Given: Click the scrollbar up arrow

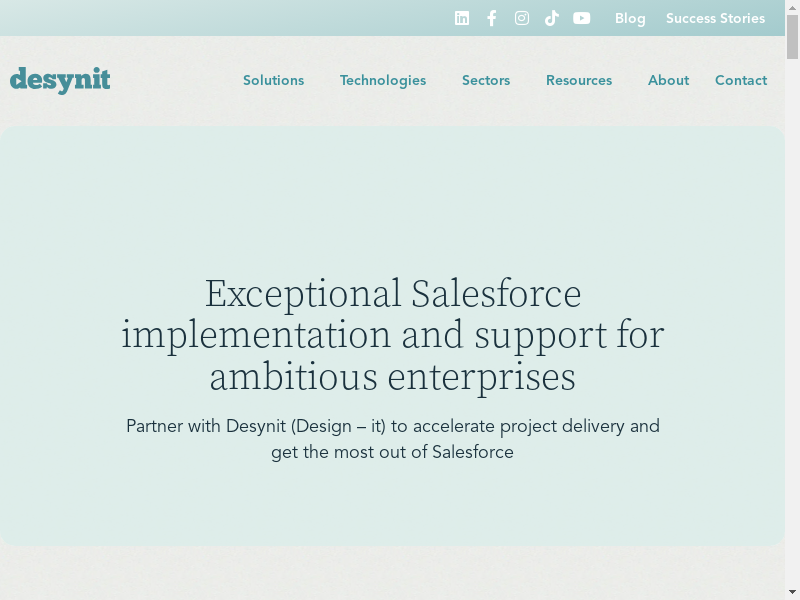Looking at the screenshot, I should [x=792, y=7].
